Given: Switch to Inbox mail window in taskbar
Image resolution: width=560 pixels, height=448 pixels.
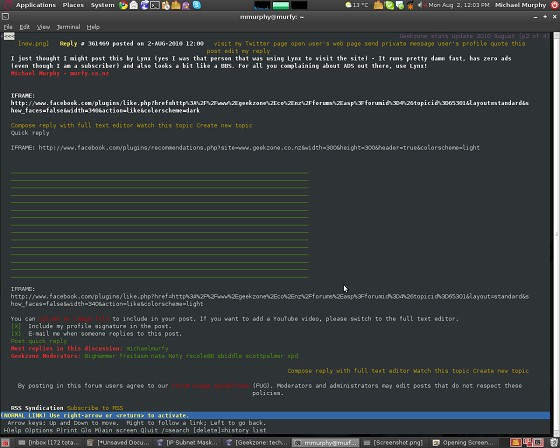Looking at the screenshot, I should pos(51,443).
